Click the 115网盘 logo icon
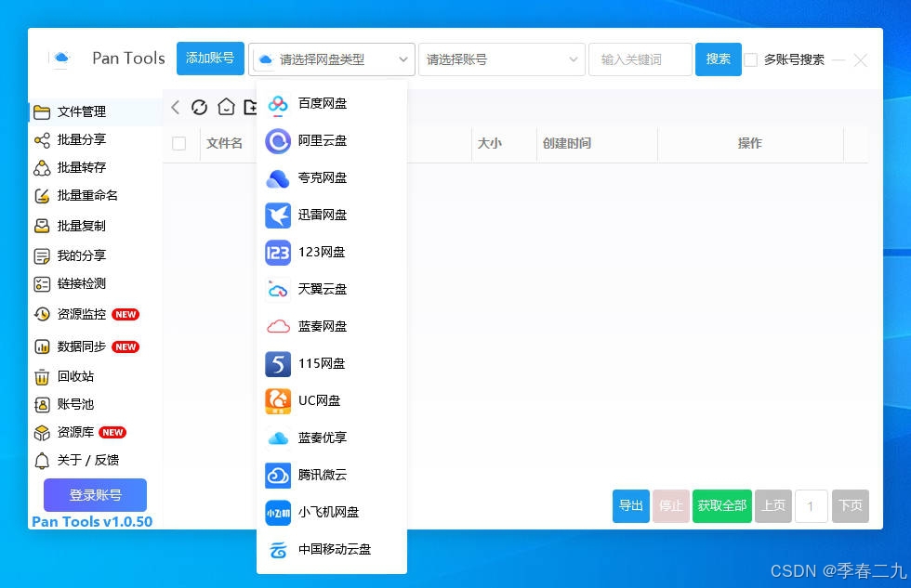 (278, 364)
